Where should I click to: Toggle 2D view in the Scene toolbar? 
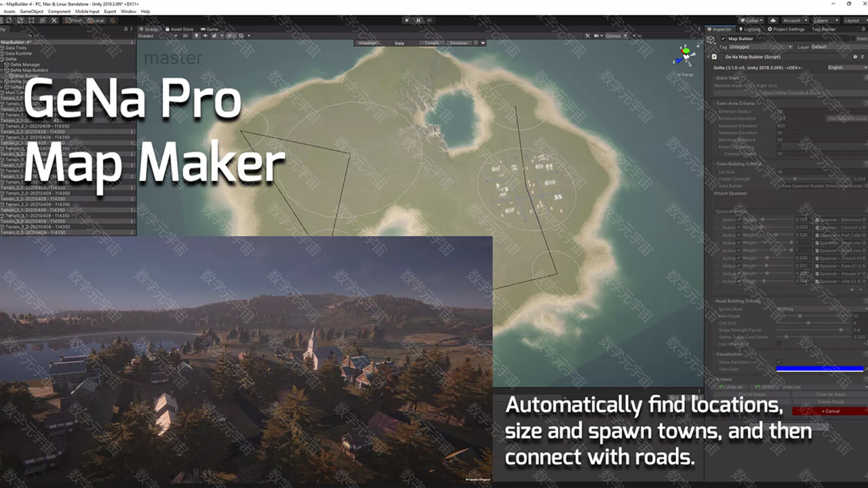point(185,36)
